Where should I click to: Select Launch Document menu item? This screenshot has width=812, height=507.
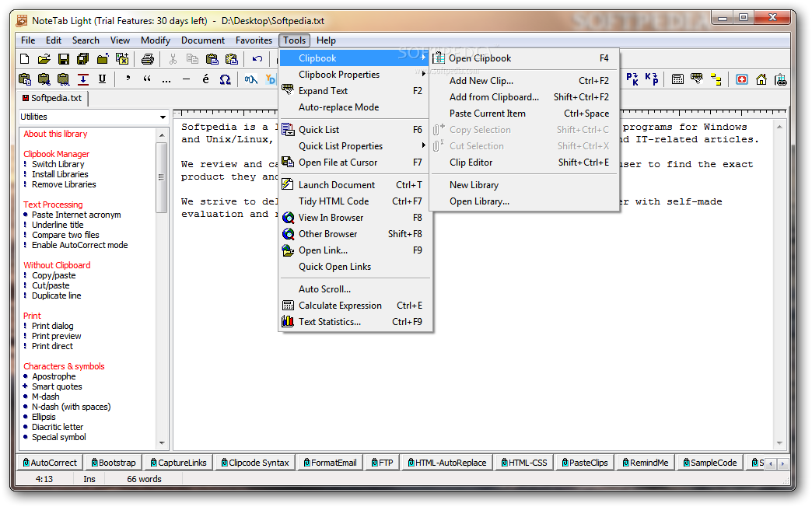pyautogui.click(x=354, y=185)
